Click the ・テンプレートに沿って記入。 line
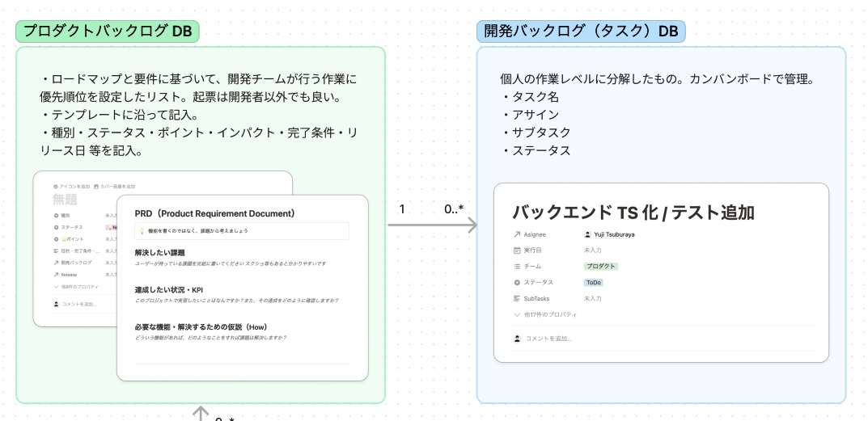The width and height of the screenshot is (868, 421). coord(119,116)
